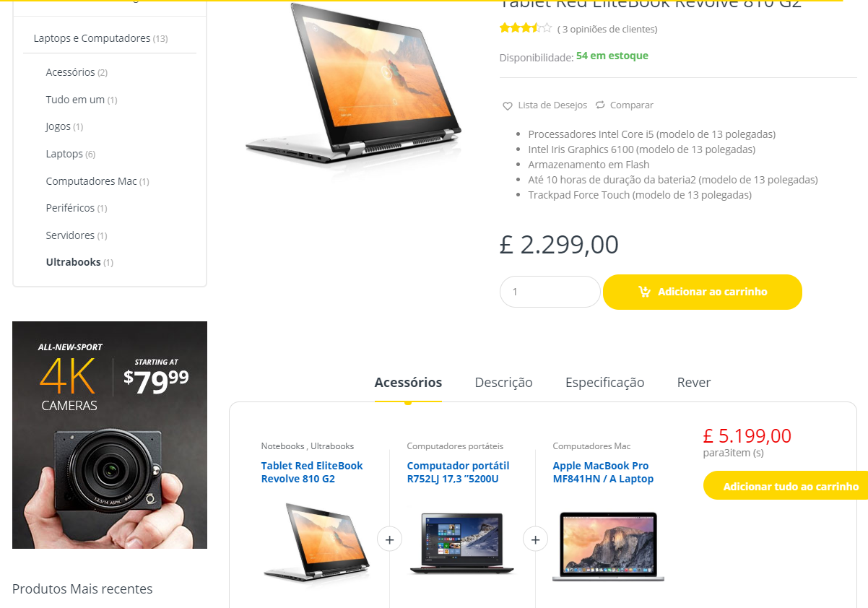Click the star rating icons

[526, 28]
